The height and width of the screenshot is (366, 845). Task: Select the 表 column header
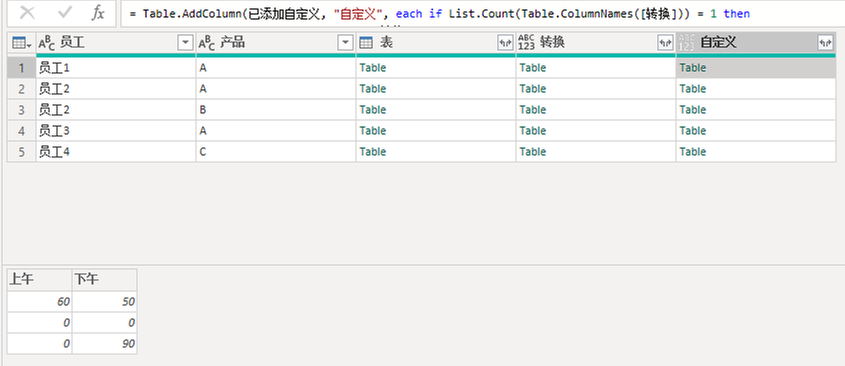point(436,43)
